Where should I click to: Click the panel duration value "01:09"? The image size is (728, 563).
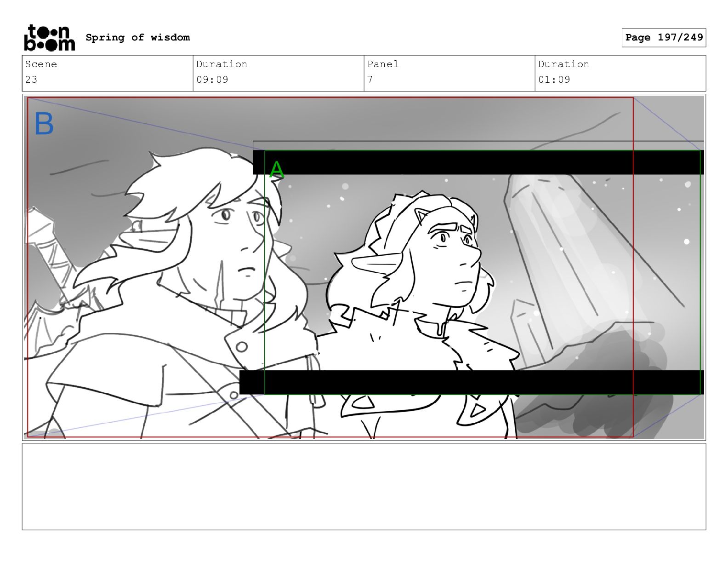pos(554,80)
